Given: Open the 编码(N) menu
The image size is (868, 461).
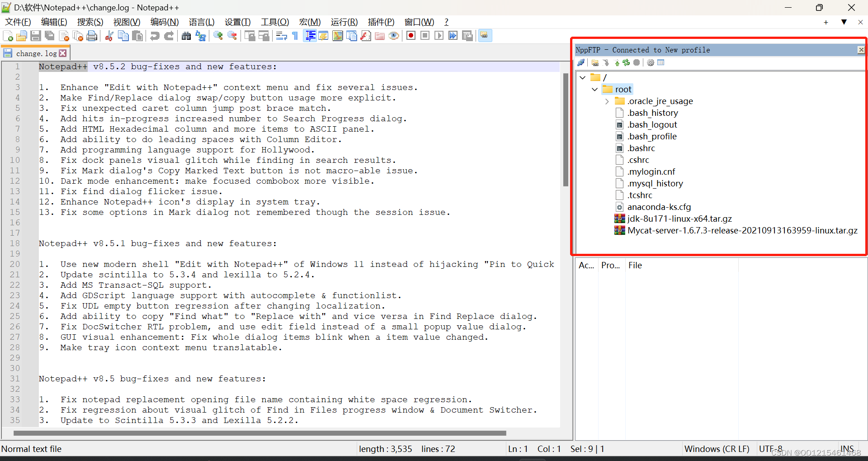Looking at the screenshot, I should pyautogui.click(x=165, y=22).
